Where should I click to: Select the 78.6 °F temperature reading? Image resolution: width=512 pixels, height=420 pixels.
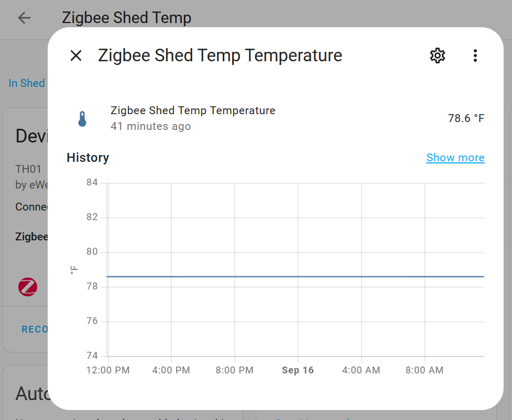(466, 118)
